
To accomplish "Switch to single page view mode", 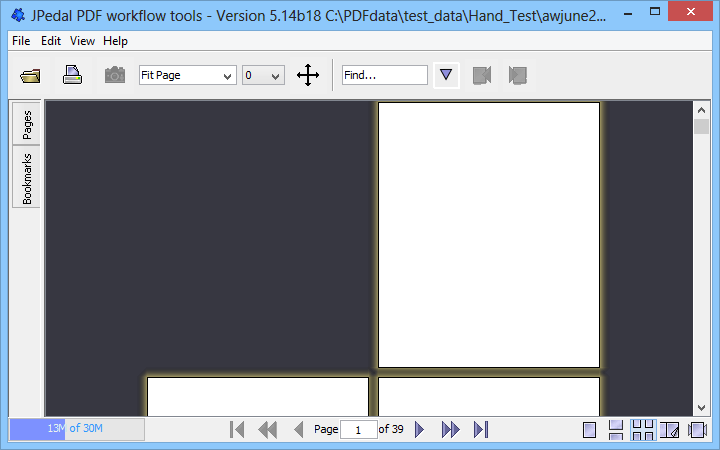I will (x=590, y=430).
